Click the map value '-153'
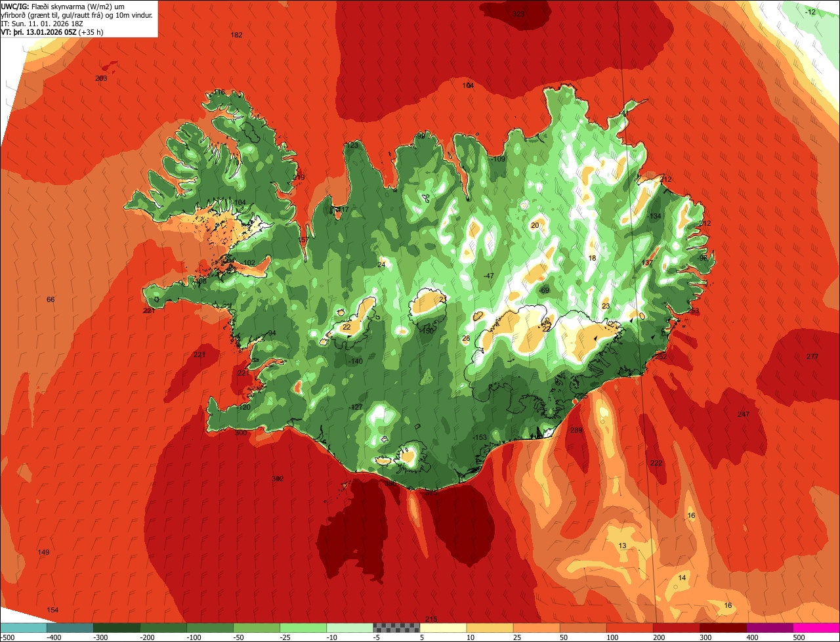840x642 pixels. click(x=480, y=437)
